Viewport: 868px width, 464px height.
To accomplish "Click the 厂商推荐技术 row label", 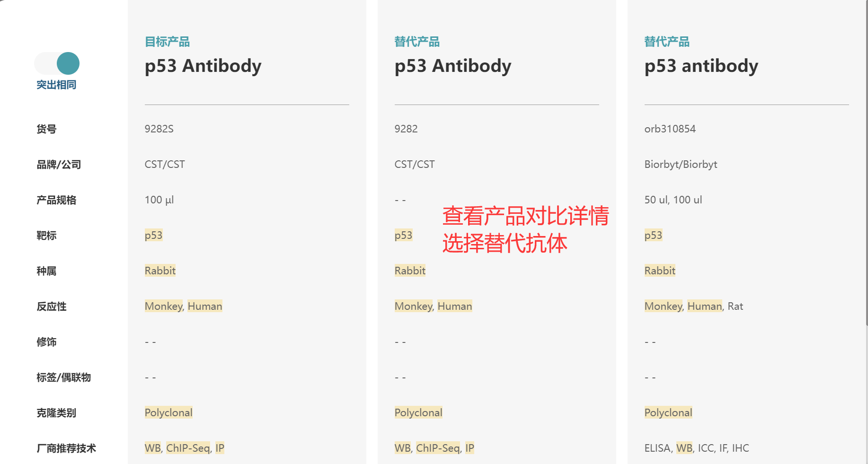I will click(66, 448).
